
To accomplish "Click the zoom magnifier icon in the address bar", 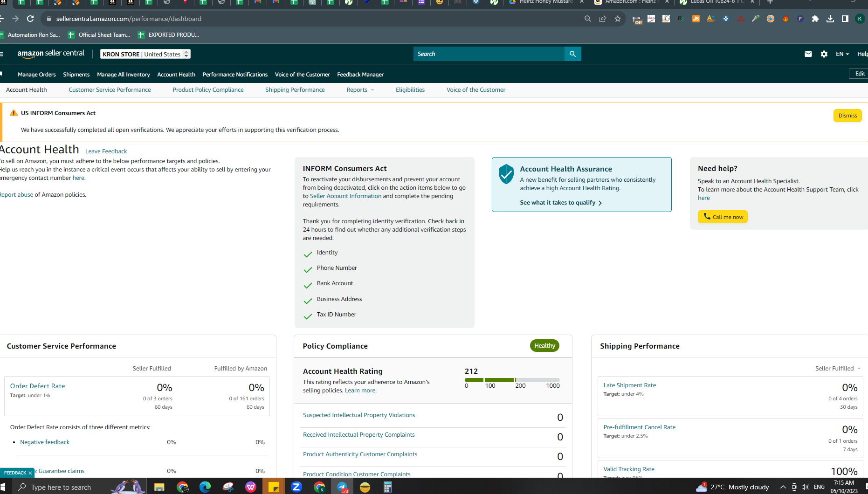I will 588,19.
